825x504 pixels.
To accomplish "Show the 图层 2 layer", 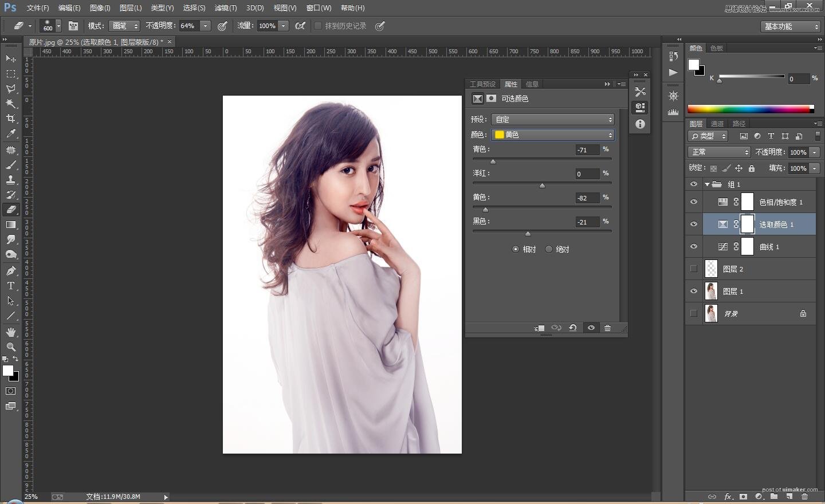I will pyautogui.click(x=694, y=269).
